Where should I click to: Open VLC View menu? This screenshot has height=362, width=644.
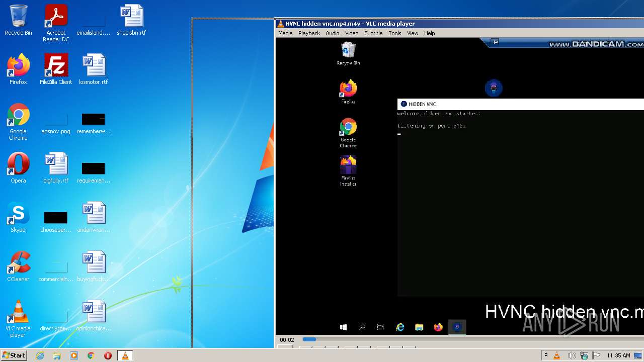click(413, 33)
